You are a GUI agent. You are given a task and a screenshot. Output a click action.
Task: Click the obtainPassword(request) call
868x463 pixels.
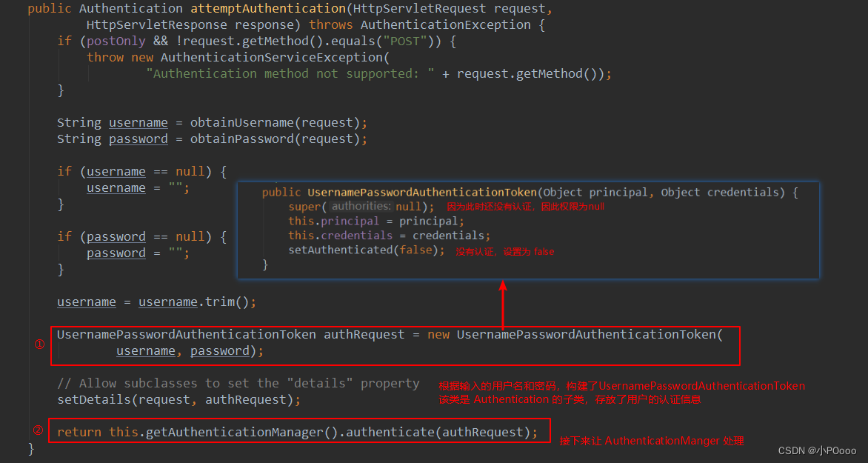pos(275,139)
